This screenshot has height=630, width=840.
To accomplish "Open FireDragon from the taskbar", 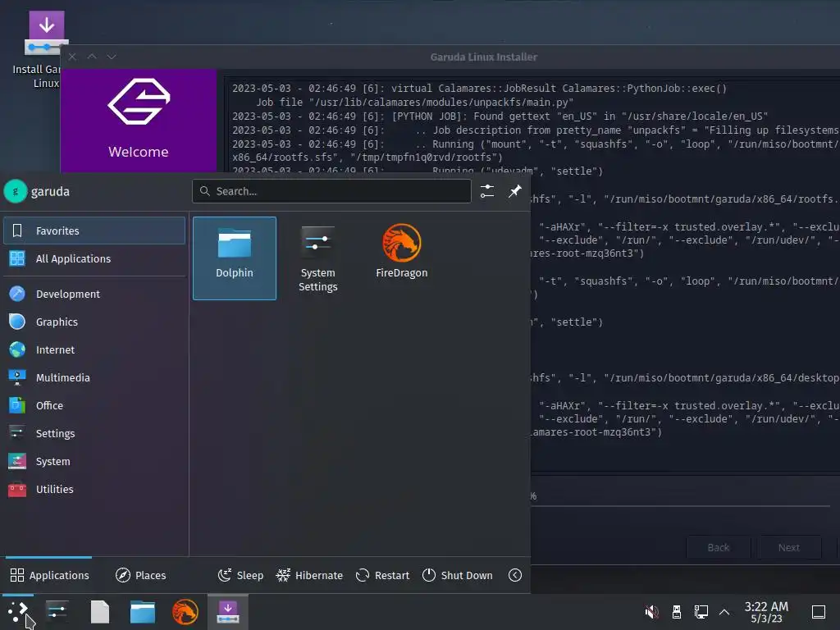I will pos(185,611).
